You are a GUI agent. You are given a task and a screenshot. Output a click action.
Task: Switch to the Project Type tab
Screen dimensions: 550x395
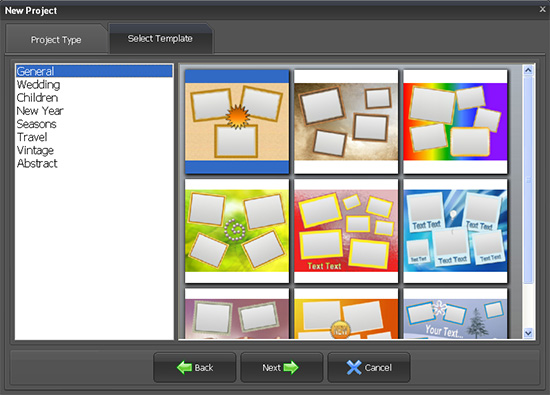coord(56,40)
